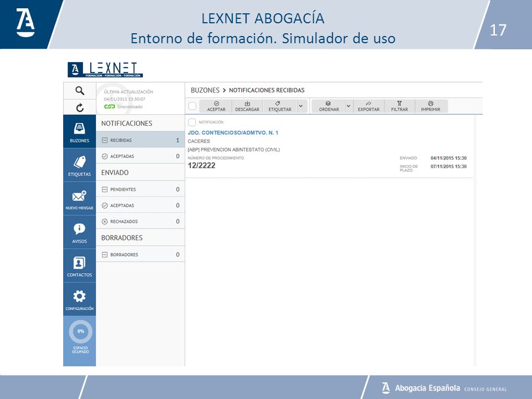532x399 pixels.
Task: Click the CACERES text in notification
Action: click(x=199, y=141)
